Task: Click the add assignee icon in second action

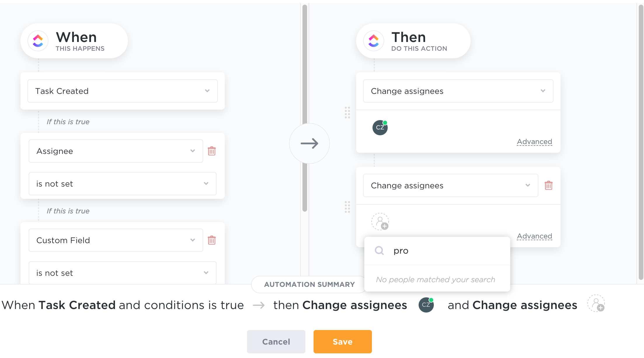Action: [380, 222]
